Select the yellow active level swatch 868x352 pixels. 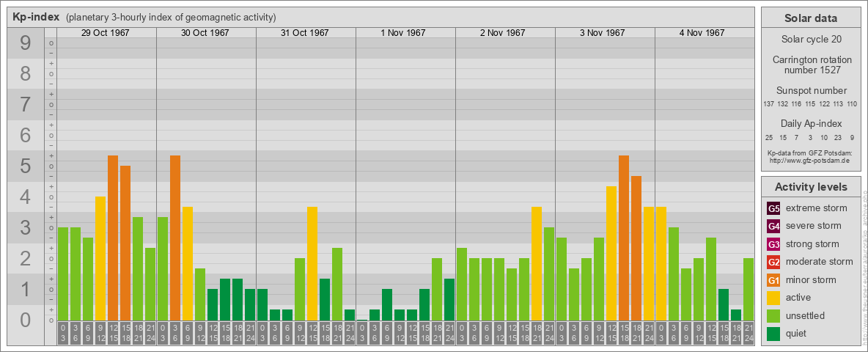773,298
